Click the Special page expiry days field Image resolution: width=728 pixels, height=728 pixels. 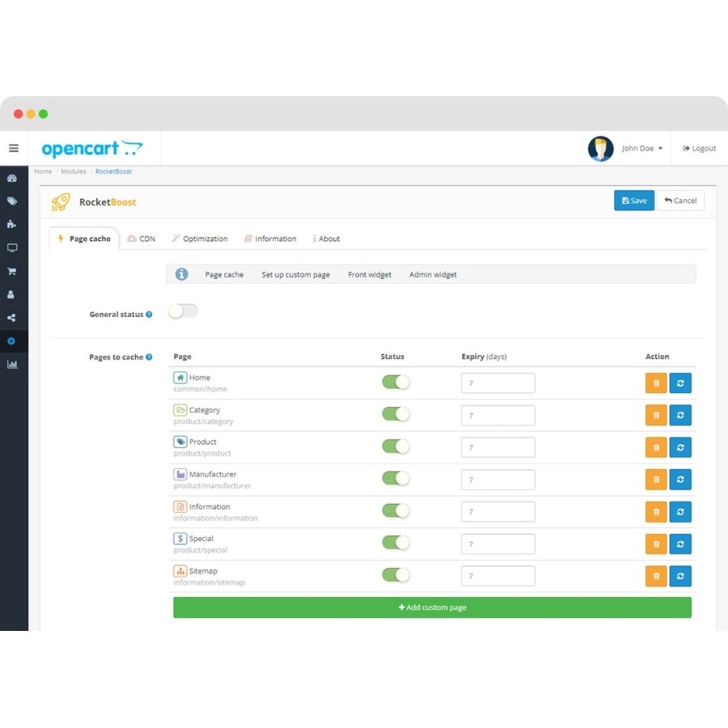(x=497, y=544)
